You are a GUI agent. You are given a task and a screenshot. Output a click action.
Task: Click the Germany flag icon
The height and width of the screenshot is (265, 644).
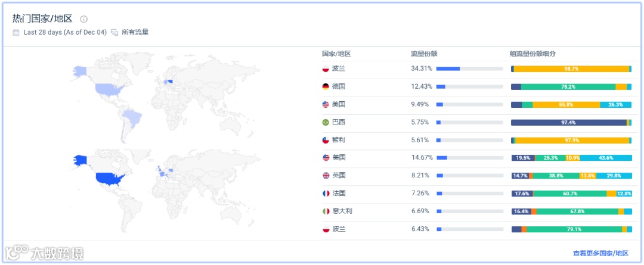(326, 86)
